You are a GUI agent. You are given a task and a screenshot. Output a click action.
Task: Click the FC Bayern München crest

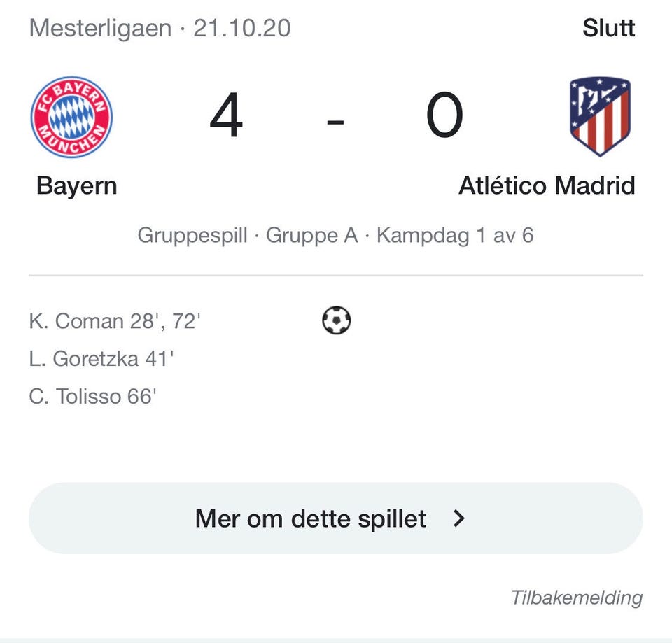(71, 117)
